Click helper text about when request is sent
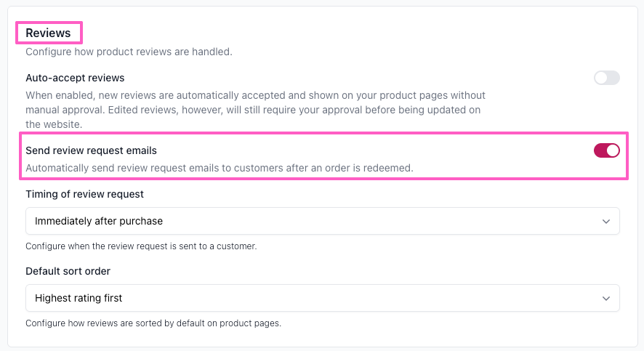Viewport: 644px width, 351px height. 141,246
